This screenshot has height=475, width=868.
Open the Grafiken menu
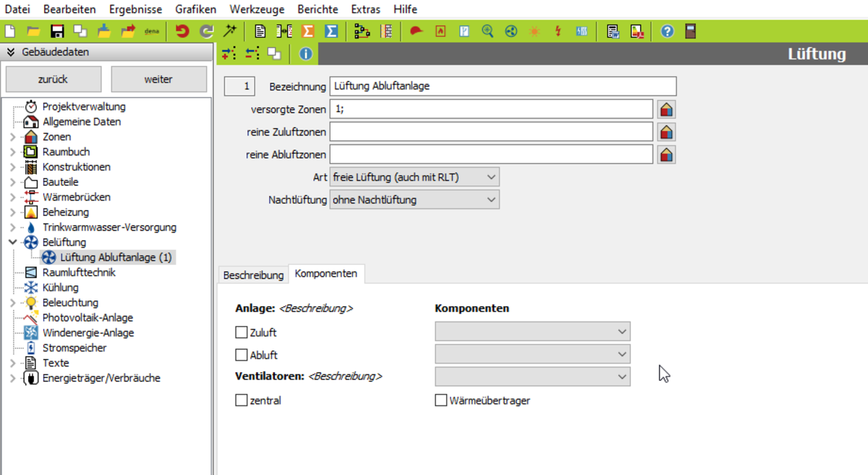click(195, 9)
